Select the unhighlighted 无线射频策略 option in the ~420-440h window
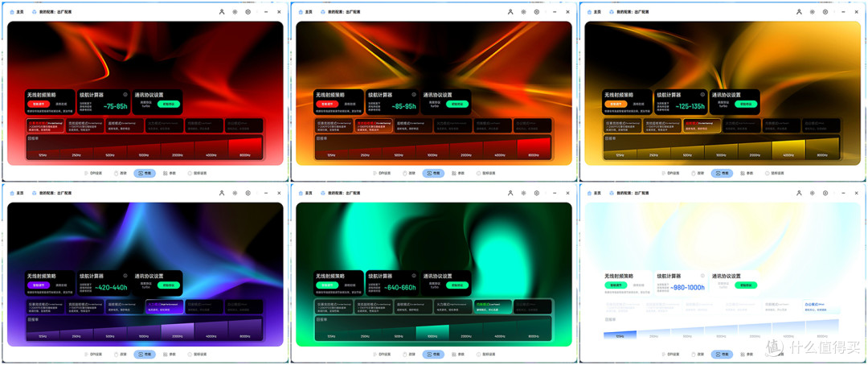Image resolution: width=868 pixels, height=365 pixels. [x=61, y=285]
